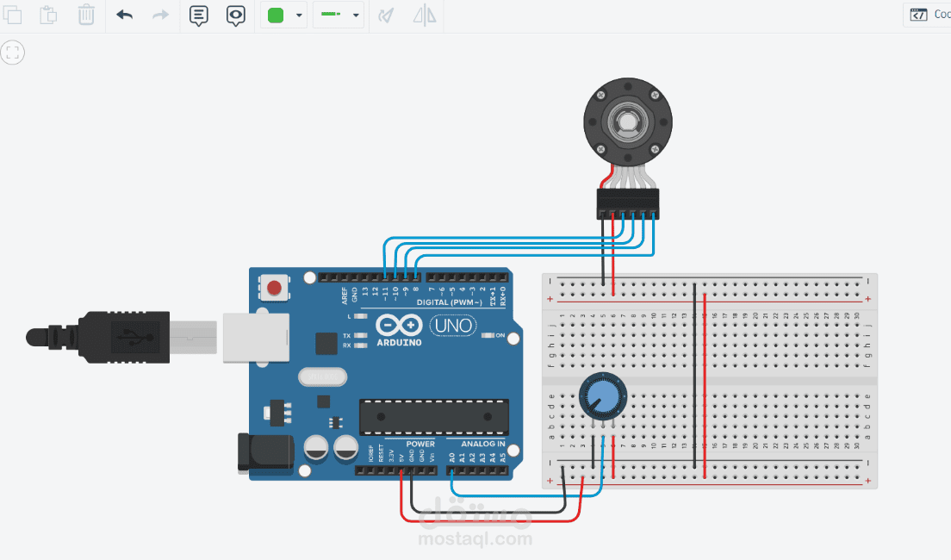Select the Mirror/Flip component icon
951x560 pixels.
tap(423, 15)
